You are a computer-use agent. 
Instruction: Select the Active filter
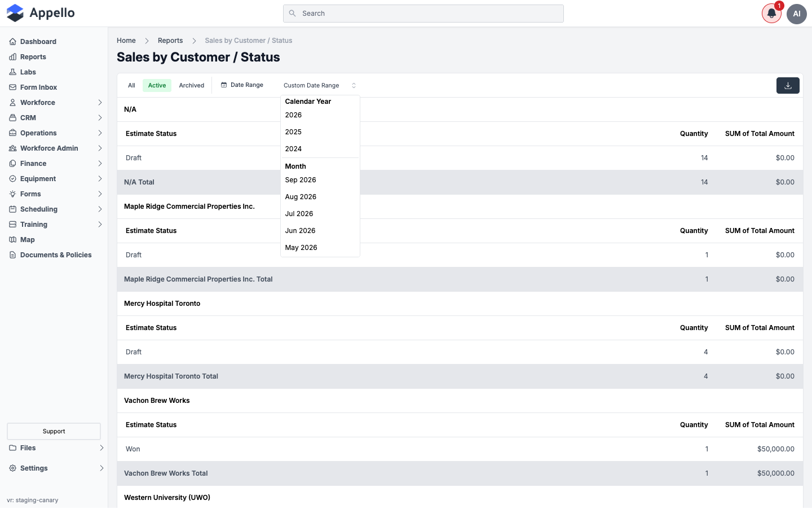[x=157, y=85]
